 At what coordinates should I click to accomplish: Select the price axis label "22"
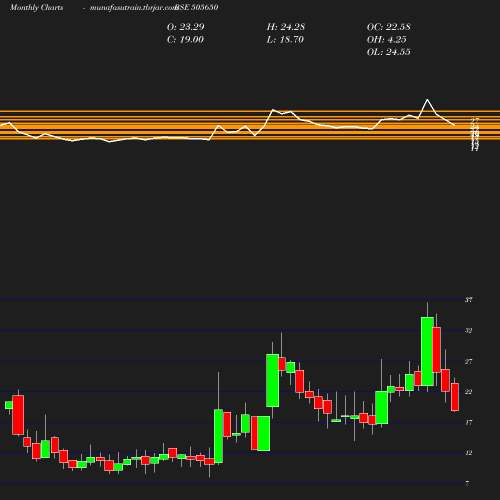469,392
